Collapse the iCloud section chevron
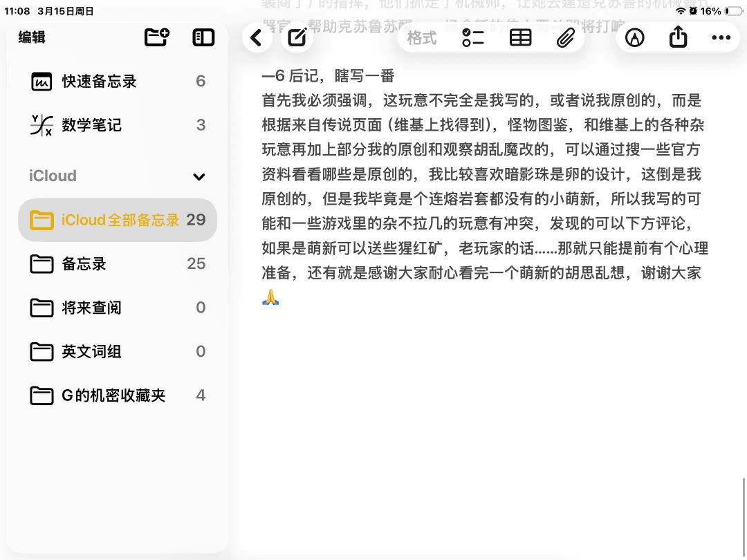The image size is (747, 560). (199, 177)
